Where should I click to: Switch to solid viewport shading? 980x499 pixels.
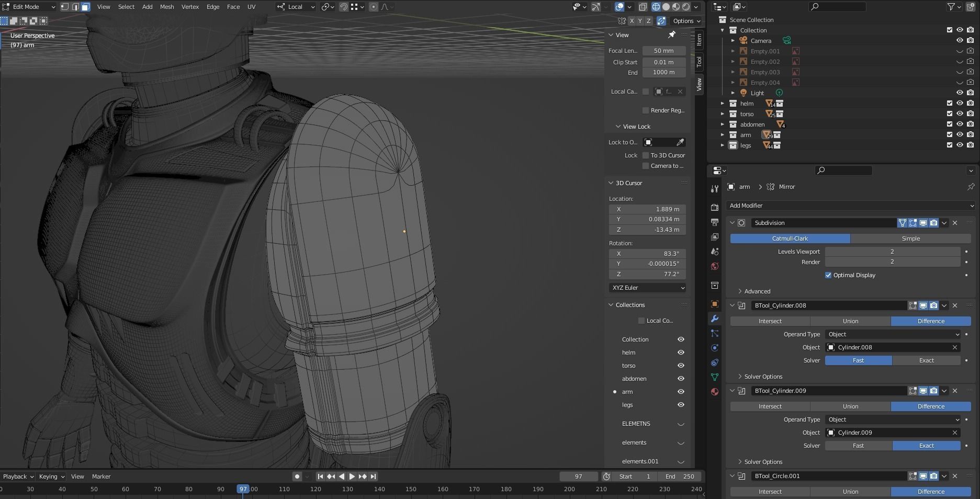666,7
